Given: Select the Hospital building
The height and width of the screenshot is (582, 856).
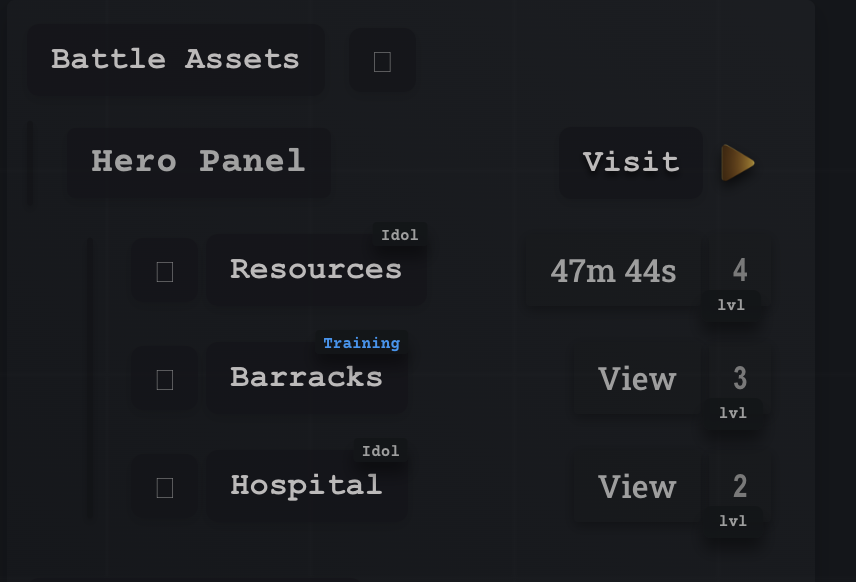Looking at the screenshot, I should (x=306, y=486).
